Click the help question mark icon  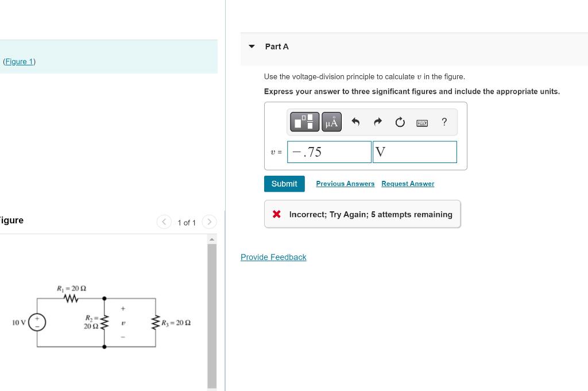pos(444,122)
